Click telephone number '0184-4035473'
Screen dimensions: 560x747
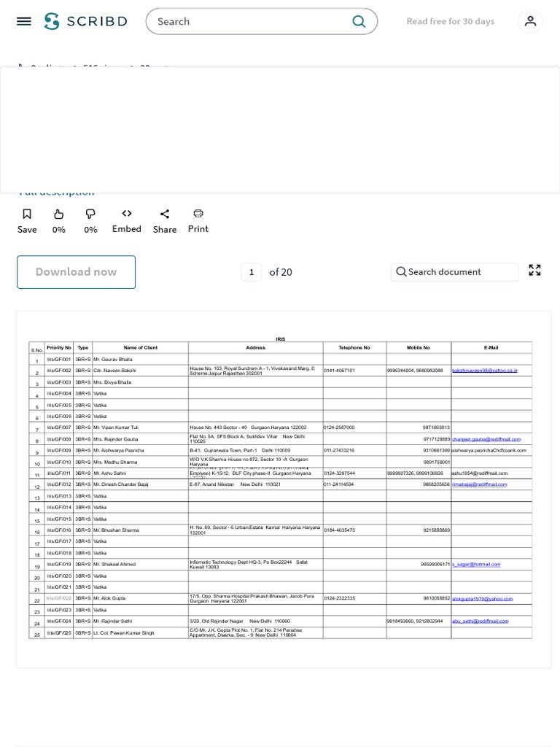pyautogui.click(x=340, y=530)
